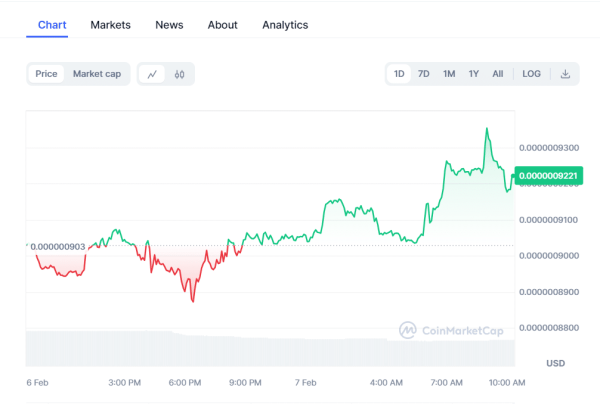Click the 0.0000009300 axis value
Screen dimensions: 600x404
549,148
